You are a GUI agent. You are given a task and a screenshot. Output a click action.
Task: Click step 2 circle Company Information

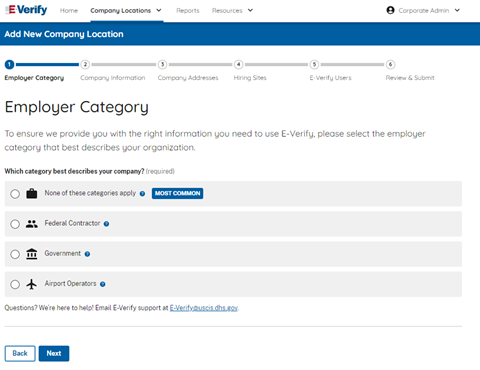pyautogui.click(x=85, y=64)
